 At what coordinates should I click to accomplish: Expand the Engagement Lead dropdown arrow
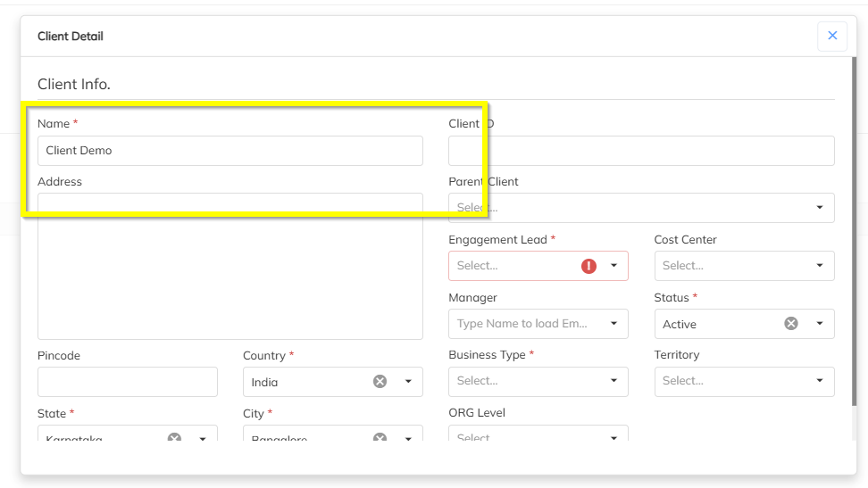click(613, 266)
